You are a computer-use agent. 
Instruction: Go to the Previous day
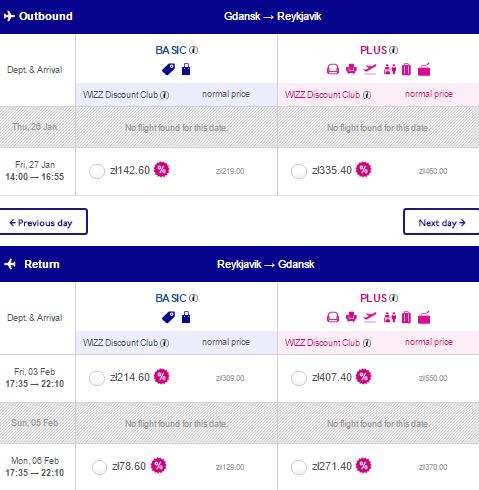click(x=44, y=222)
